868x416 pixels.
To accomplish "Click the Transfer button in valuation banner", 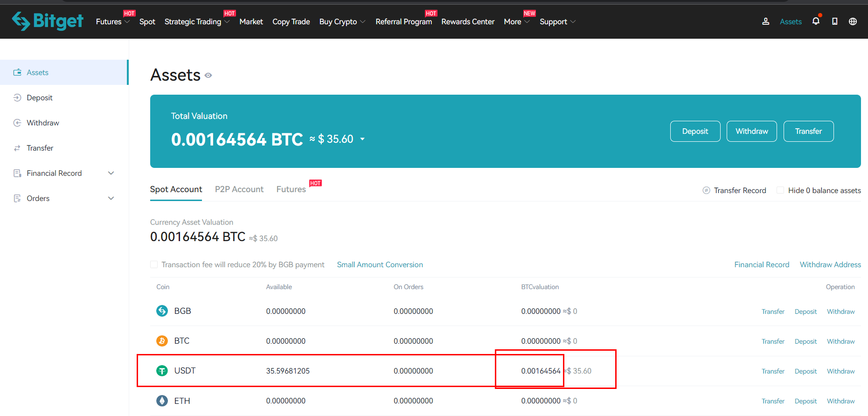I will 808,131.
